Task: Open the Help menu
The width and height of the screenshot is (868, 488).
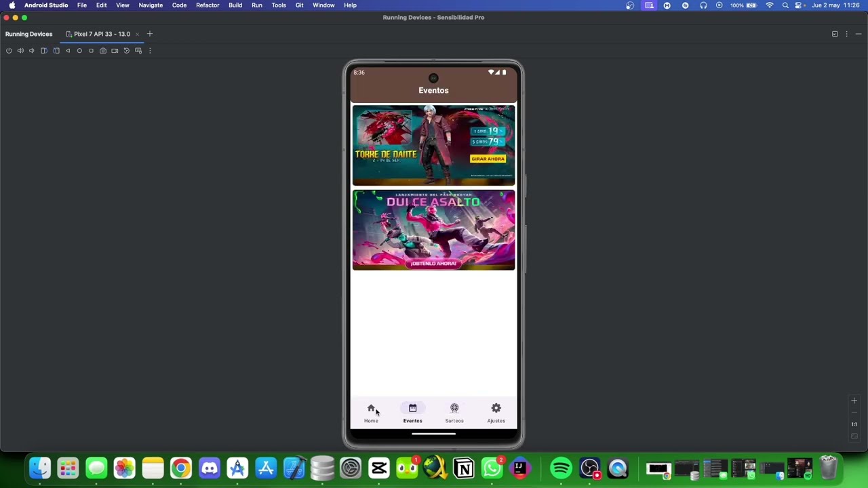Action: (x=350, y=5)
